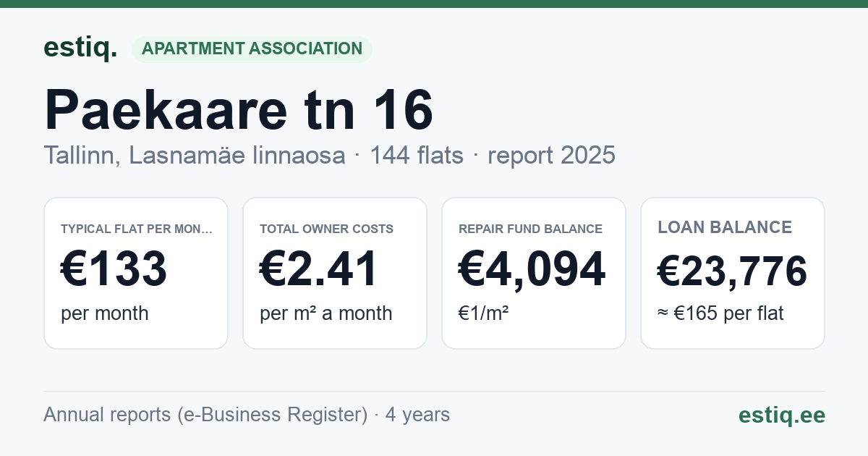Click the ≈ €165 per flat caption
The width and height of the screenshot is (868, 456).
click(x=720, y=313)
